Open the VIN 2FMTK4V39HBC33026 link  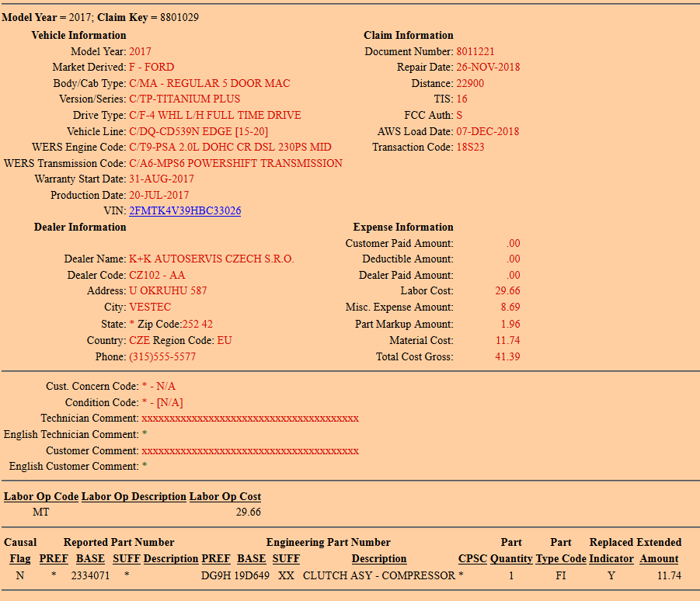pos(185,211)
